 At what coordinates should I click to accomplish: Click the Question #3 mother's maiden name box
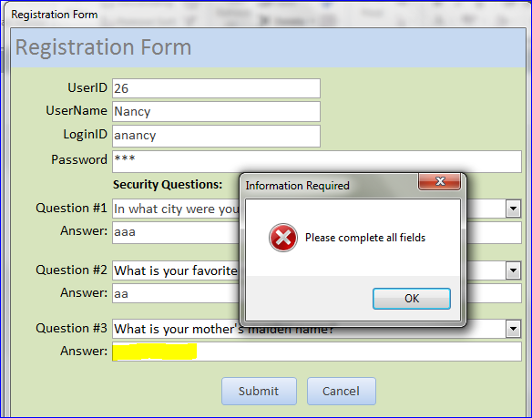coord(309,329)
